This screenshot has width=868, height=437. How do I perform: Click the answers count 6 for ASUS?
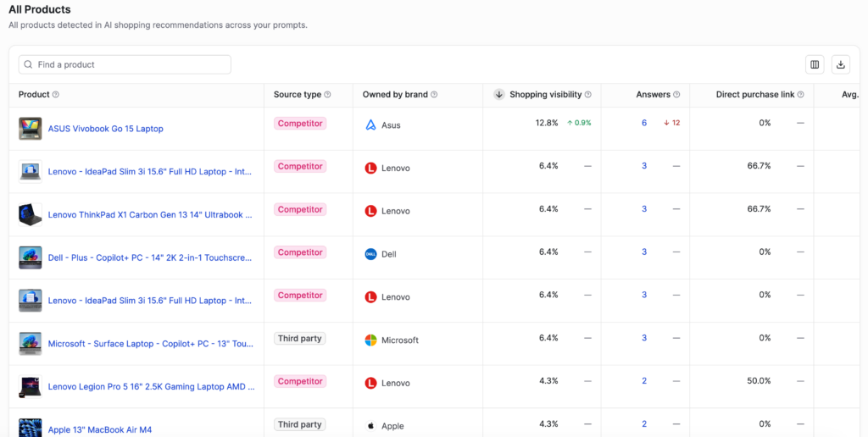[x=644, y=124]
